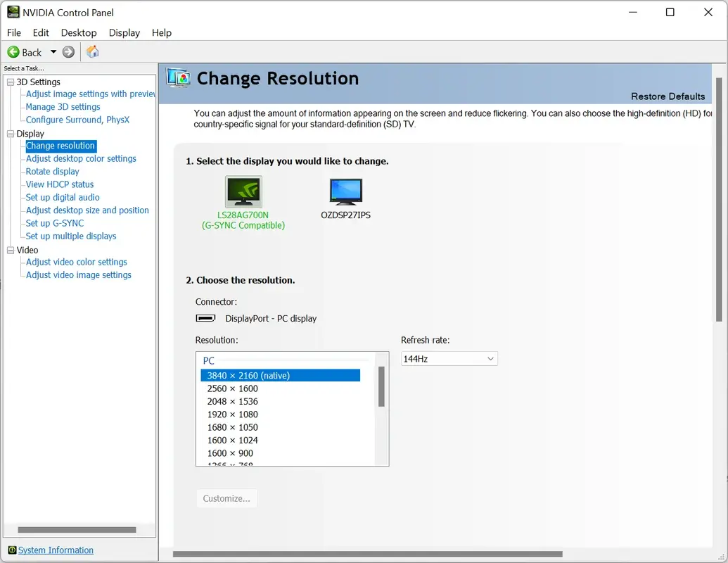The width and height of the screenshot is (728, 563).
Task: Click the DisplayPort connector icon
Action: (205, 318)
